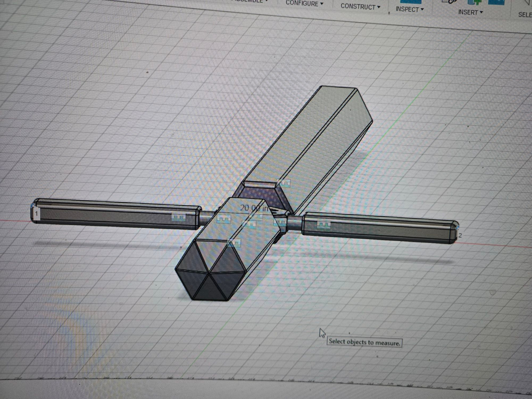Click the joint icon near the hexagonal end face
Viewport: 532px width, 399px height.
[237, 243]
